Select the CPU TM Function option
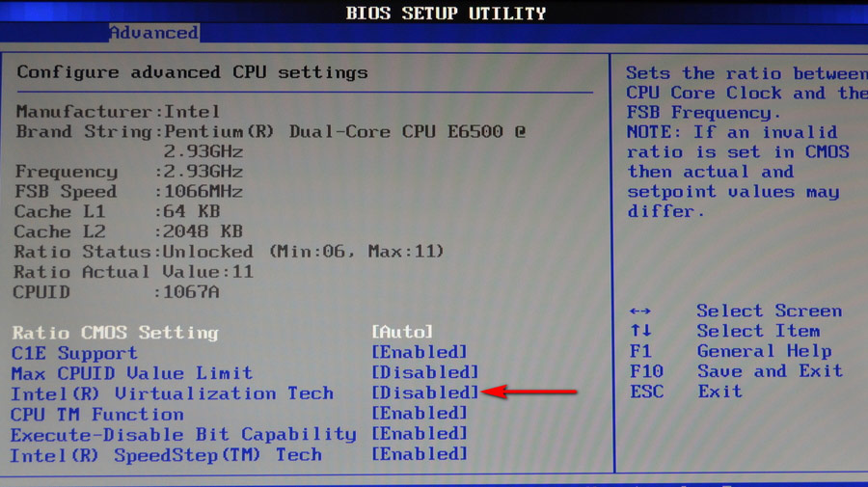 pos(97,415)
